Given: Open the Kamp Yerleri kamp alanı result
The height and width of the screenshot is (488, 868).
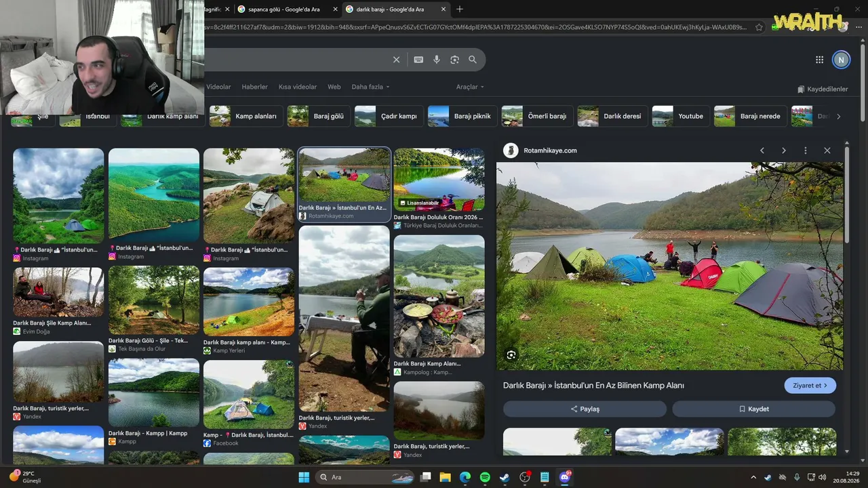Looking at the screenshot, I should click(x=249, y=311).
